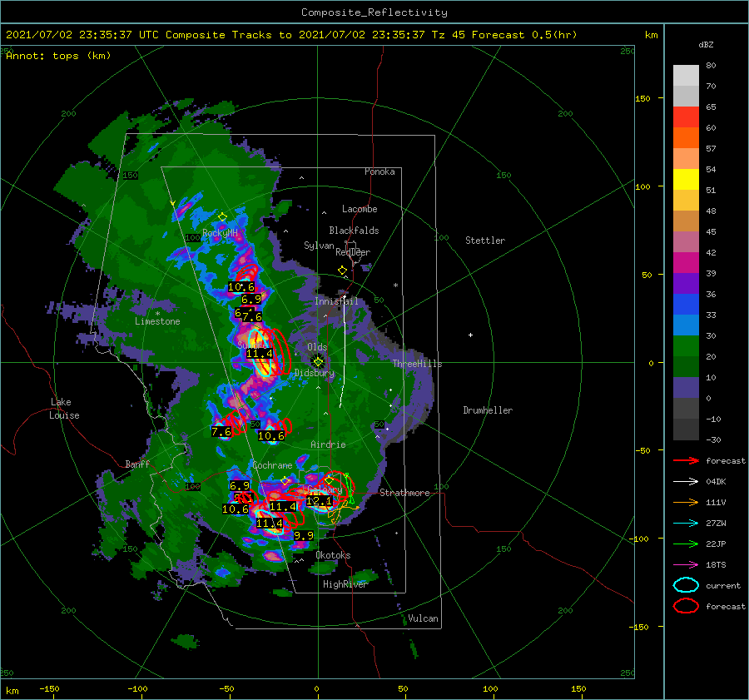Click the magenta 18TS track arrow
Viewport: 749px width, 700px height.
tap(686, 565)
